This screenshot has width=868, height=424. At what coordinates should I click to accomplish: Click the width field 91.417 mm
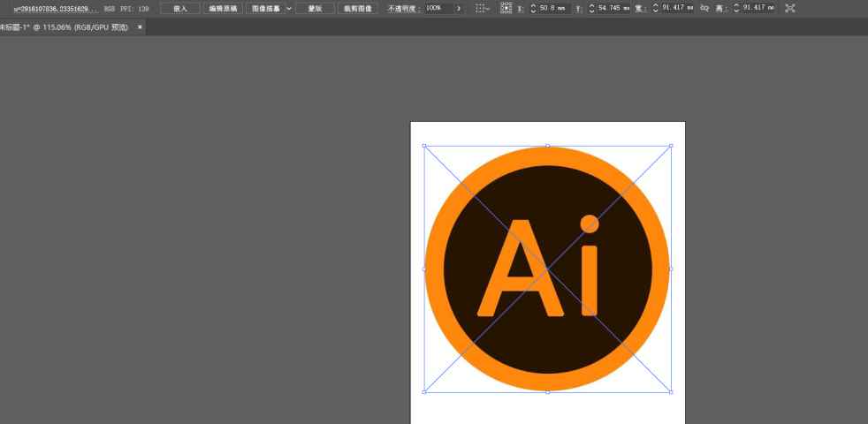(x=678, y=8)
